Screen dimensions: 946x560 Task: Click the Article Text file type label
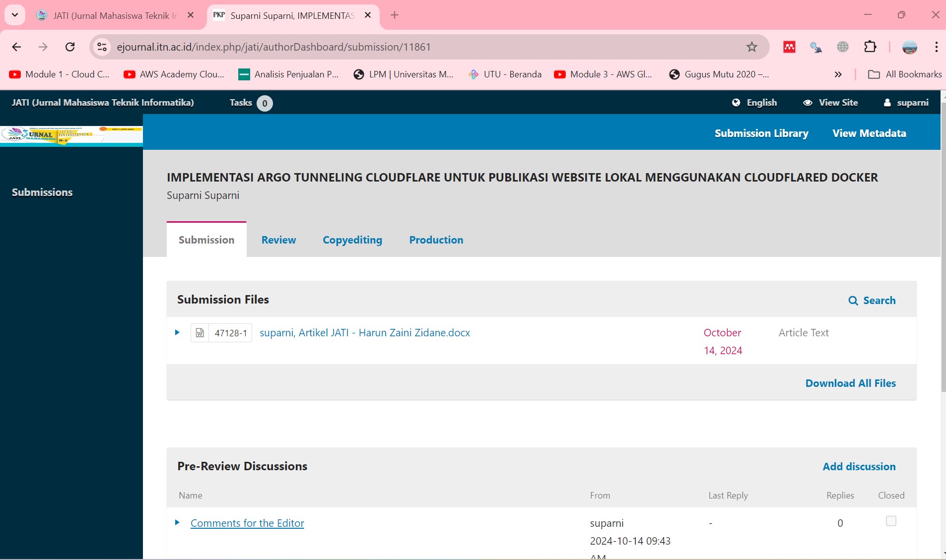(x=804, y=332)
